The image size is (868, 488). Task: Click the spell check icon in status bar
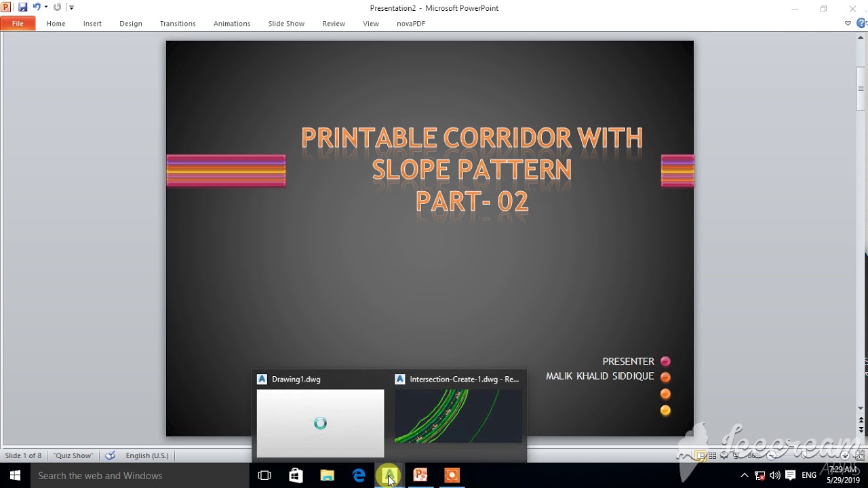[111, 455]
